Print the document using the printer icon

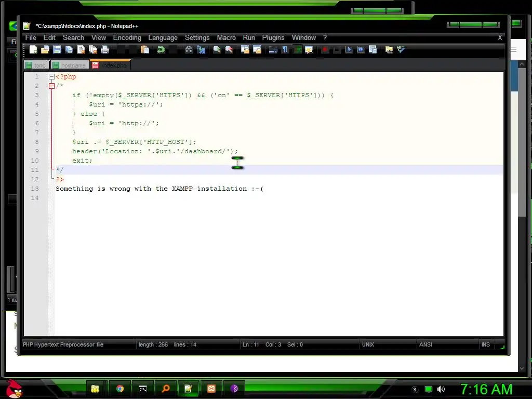point(105,49)
